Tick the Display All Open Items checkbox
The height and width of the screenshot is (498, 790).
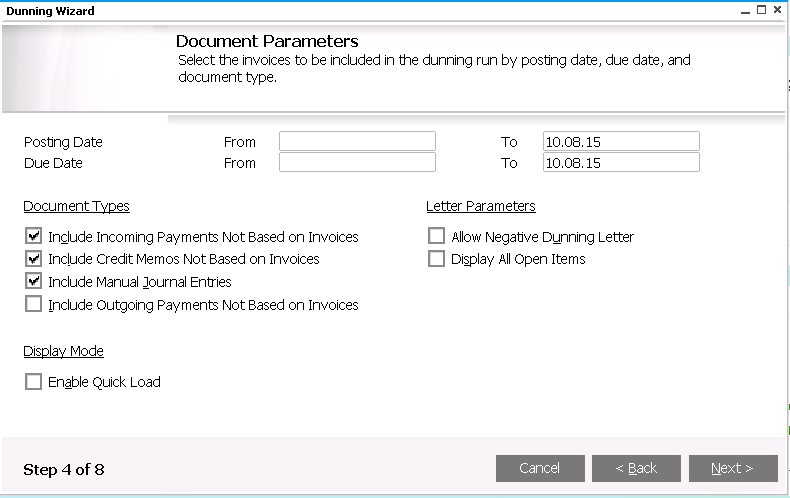tap(436, 259)
